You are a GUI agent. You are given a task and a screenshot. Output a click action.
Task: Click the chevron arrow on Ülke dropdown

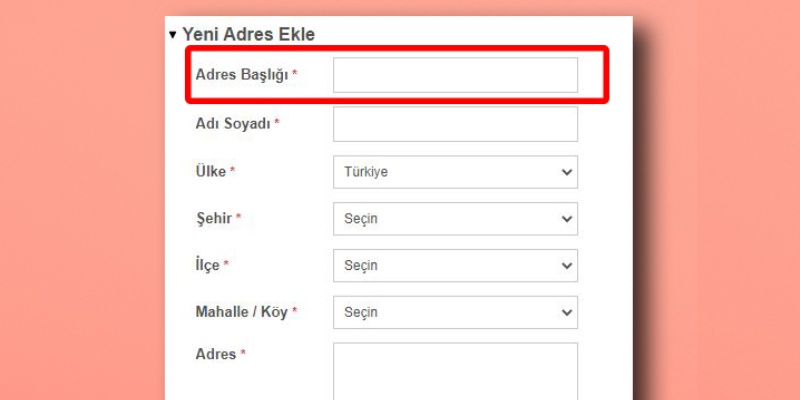click(x=567, y=172)
